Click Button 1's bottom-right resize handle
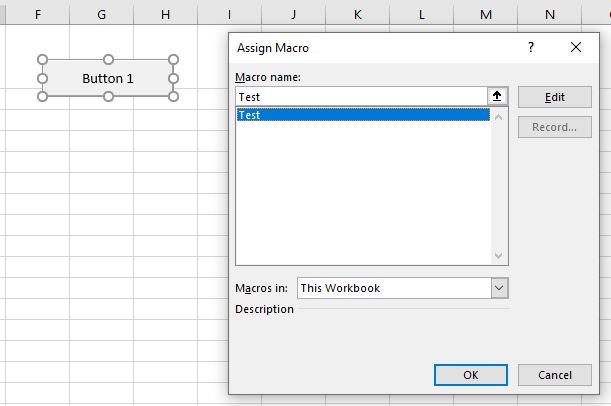Image resolution: width=611 pixels, height=406 pixels. coord(173,96)
